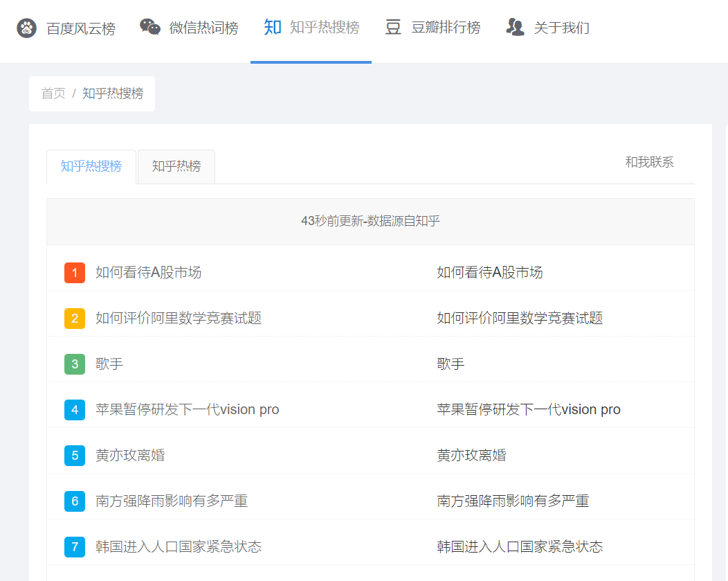Click the yellow rank badge numbered 2
728x581 pixels.
pos(74,319)
